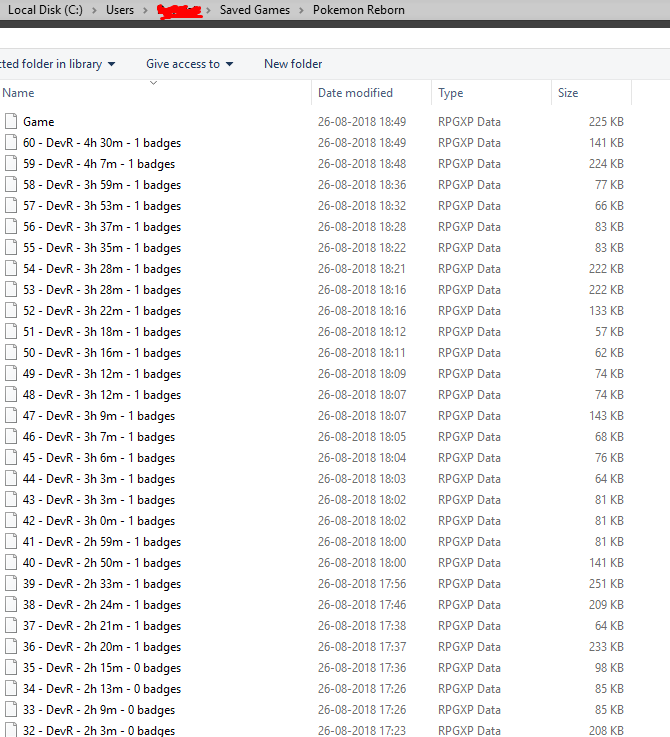The width and height of the screenshot is (670, 737).
Task: Click file icon of 58 - DevR save
Action: (11, 184)
